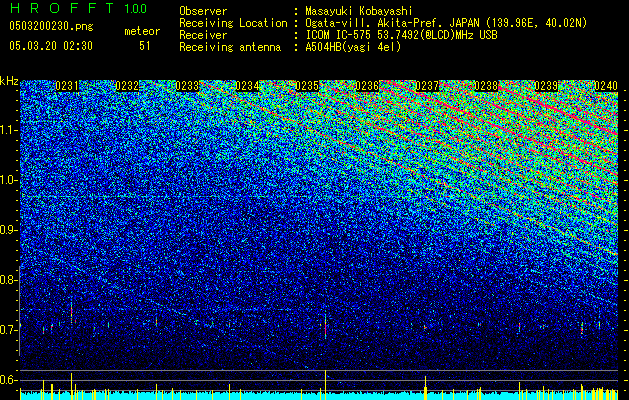
Task: Click the meteor echo streak below 0235
Action: [x=325, y=326]
